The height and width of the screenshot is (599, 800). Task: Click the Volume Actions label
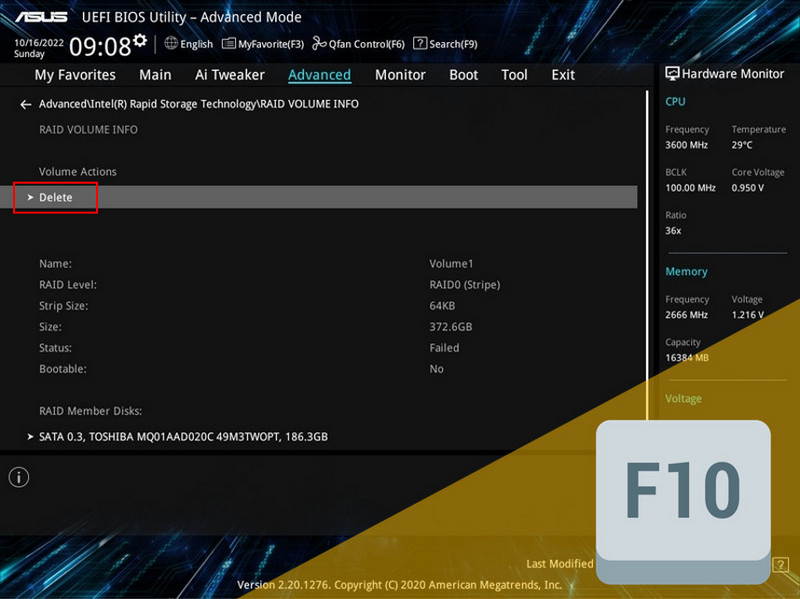click(78, 172)
